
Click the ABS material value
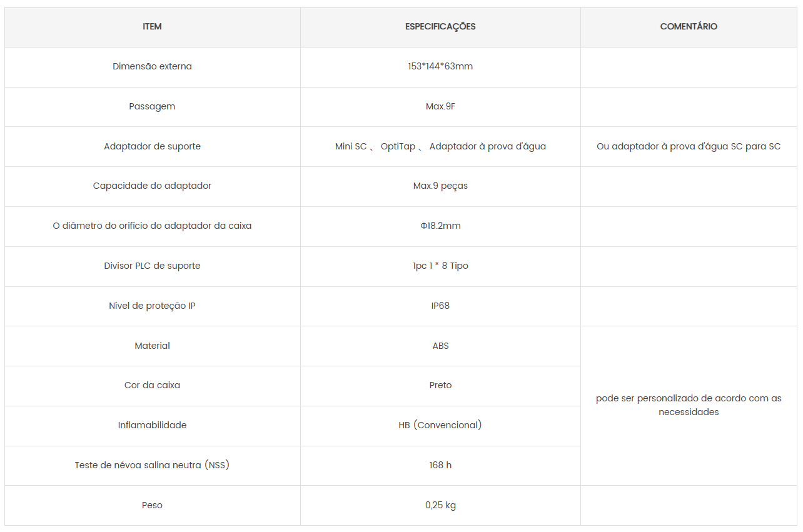click(440, 346)
